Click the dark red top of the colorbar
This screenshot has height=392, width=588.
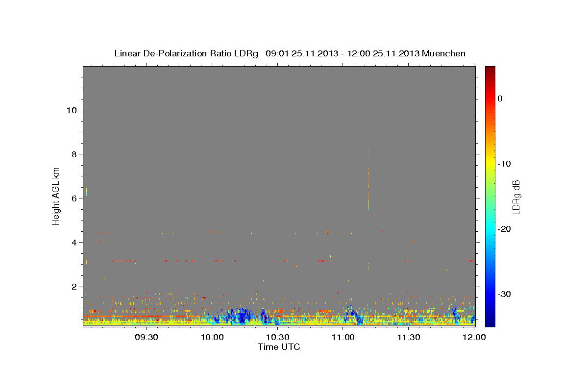point(490,71)
